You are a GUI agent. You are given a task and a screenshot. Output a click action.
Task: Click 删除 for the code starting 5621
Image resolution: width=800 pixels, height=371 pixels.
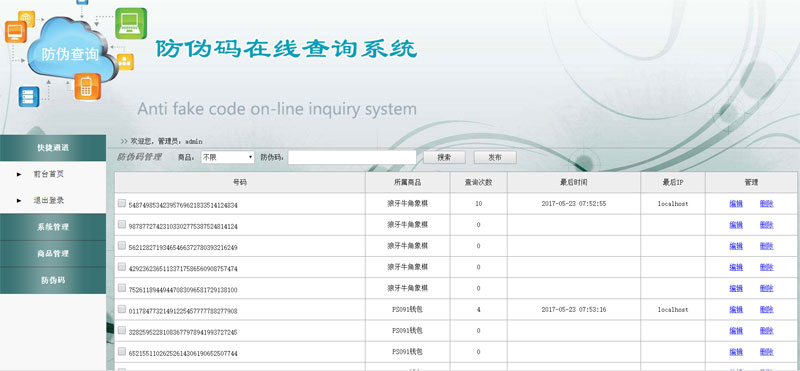(x=766, y=246)
